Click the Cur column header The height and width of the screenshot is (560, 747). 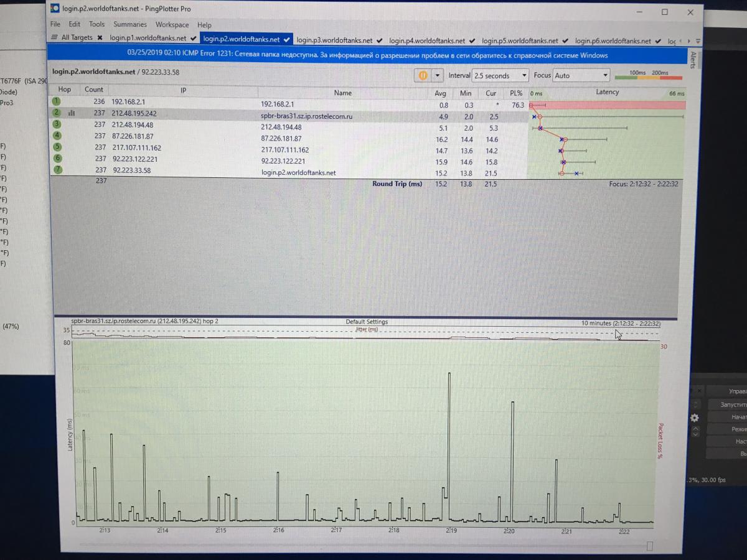tap(491, 93)
